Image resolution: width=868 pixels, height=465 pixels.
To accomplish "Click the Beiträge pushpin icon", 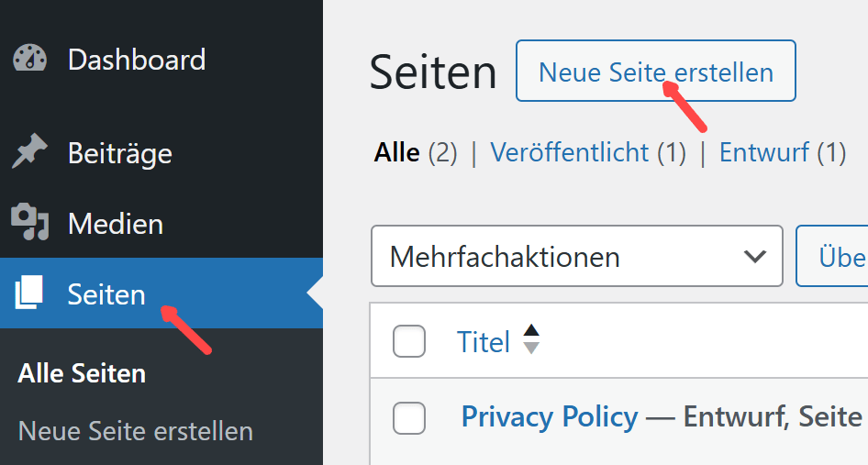I will (30, 153).
